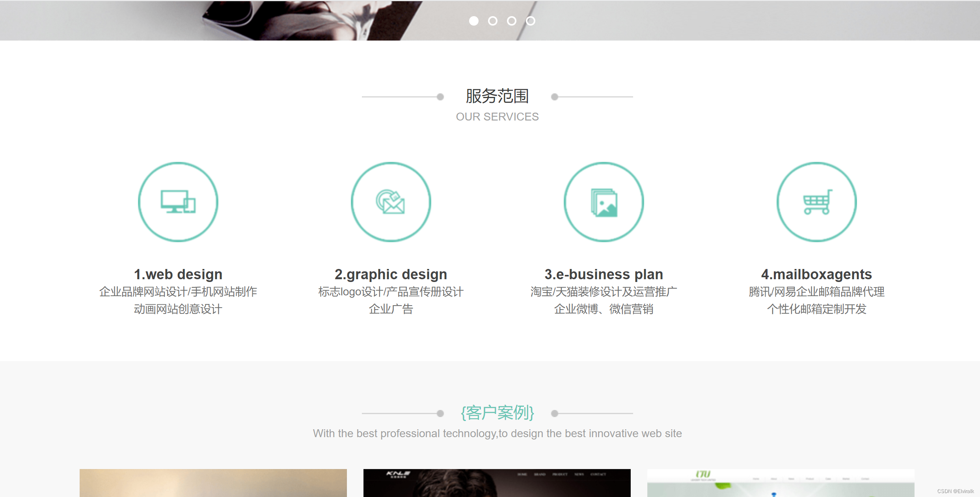Image resolution: width=980 pixels, height=497 pixels.
Task: Open the 4.mailboxagents service heading
Action: coord(816,274)
